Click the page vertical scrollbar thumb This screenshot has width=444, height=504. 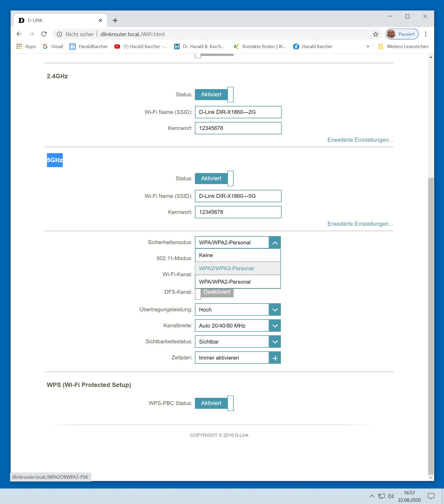click(431, 325)
